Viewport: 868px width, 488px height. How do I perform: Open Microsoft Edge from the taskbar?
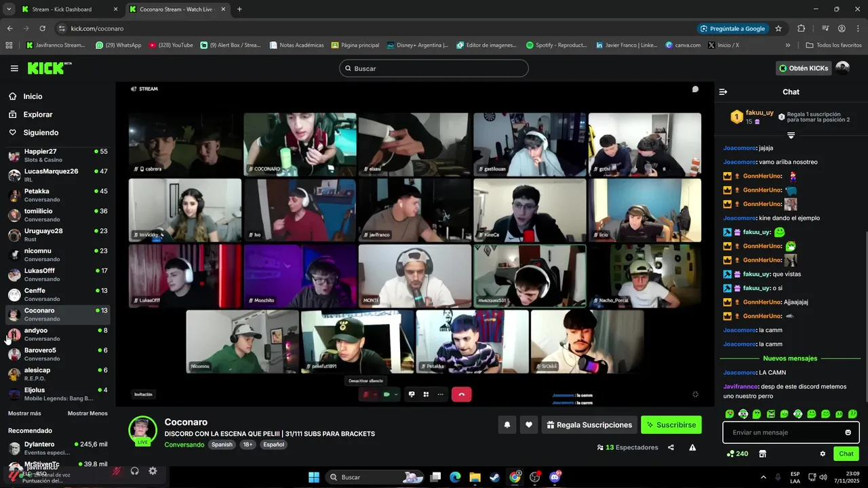pos(455,477)
